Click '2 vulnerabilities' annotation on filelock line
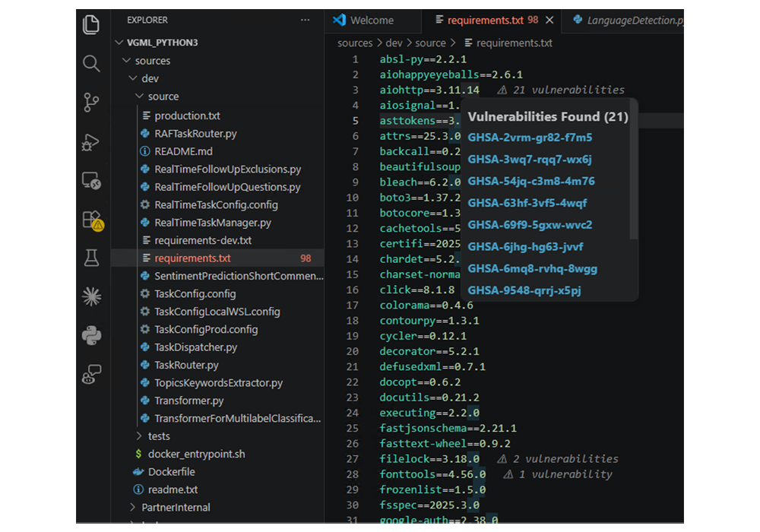760x532 pixels. point(565,459)
